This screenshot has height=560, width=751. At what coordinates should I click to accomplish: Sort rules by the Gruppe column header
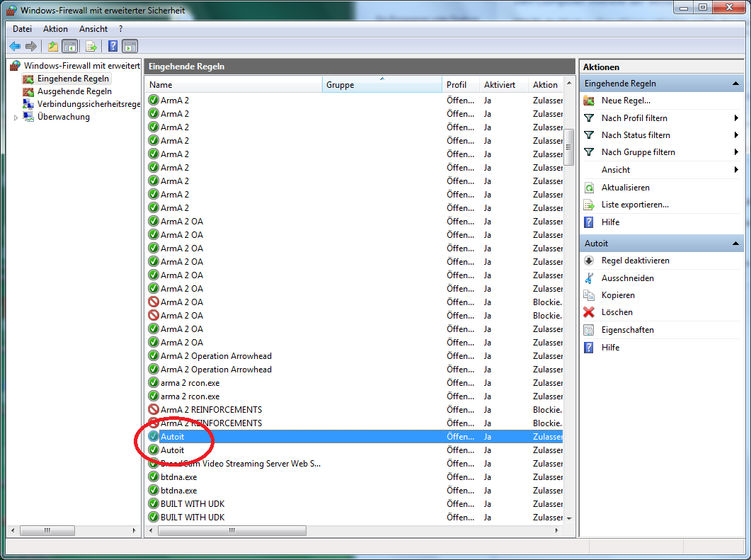point(382,85)
